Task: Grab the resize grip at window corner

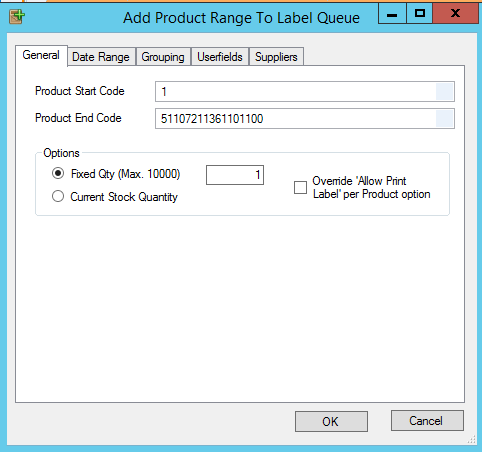Action: [x=471, y=440]
